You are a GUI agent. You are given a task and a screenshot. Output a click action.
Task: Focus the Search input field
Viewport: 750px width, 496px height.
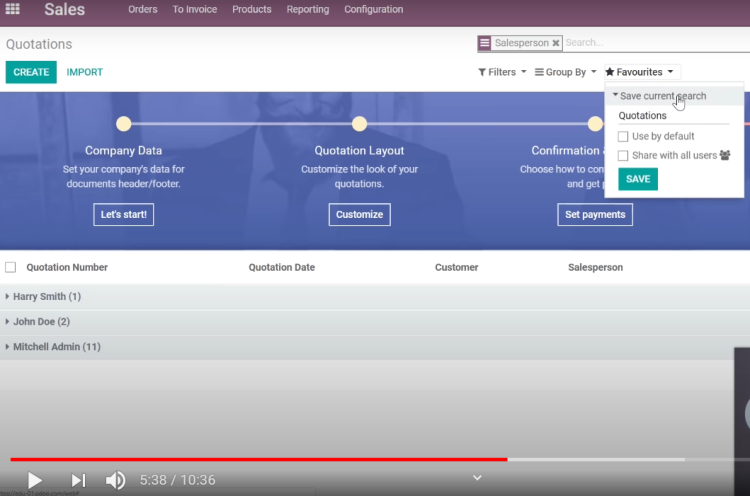click(x=657, y=43)
